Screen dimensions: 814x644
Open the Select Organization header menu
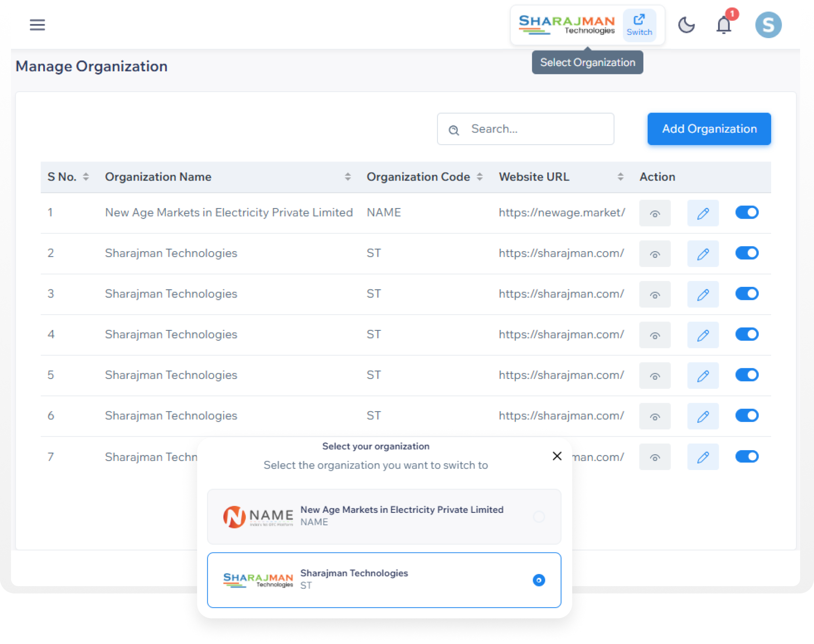pos(587,62)
